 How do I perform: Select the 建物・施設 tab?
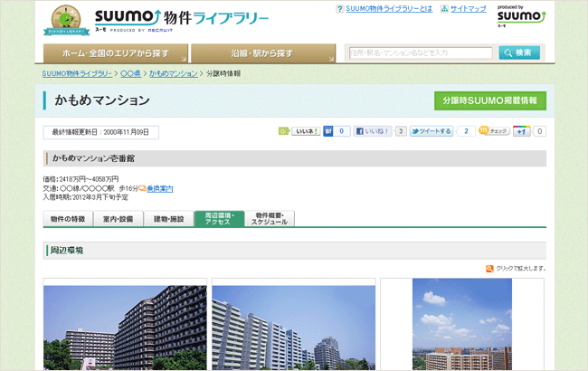click(x=168, y=219)
